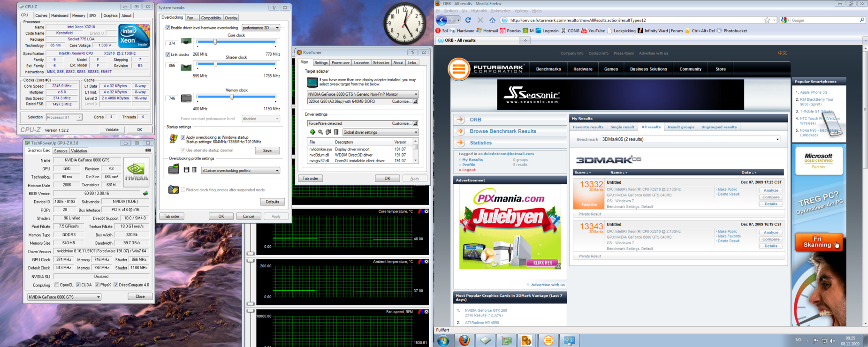Click the Shader clock slider handle
This screenshot has width=868, height=347.
pos(215,64)
